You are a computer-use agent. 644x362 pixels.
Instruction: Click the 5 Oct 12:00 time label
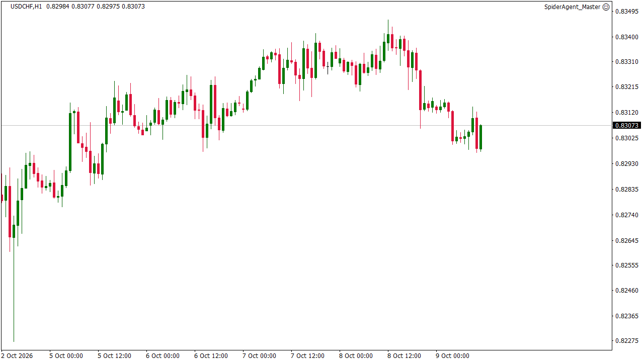(114, 356)
